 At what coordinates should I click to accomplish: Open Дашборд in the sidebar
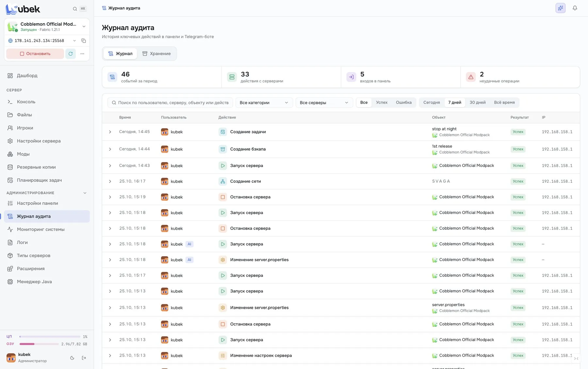(47, 75)
